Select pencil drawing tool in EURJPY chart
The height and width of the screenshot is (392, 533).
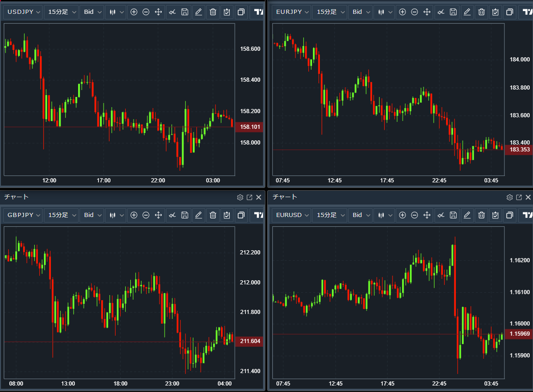click(467, 12)
